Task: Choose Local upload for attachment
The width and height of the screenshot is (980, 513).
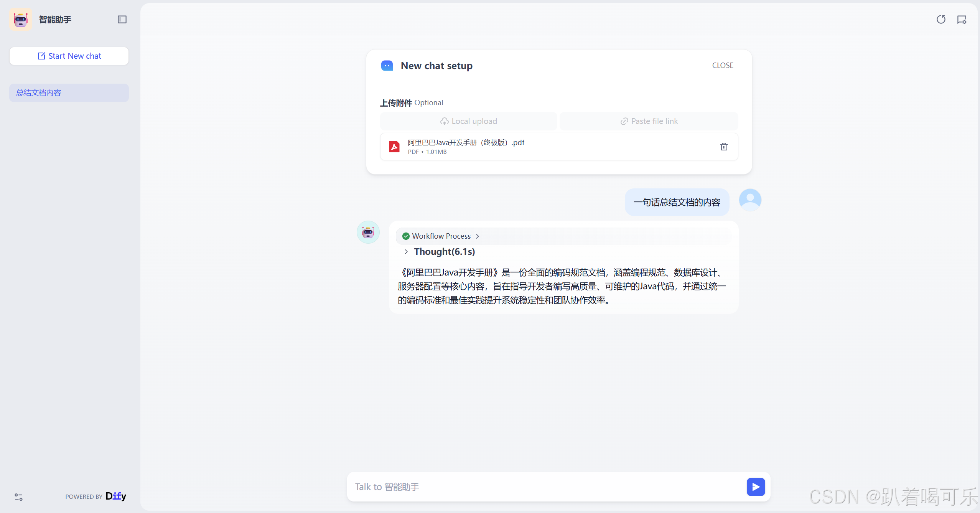Action: pyautogui.click(x=468, y=121)
